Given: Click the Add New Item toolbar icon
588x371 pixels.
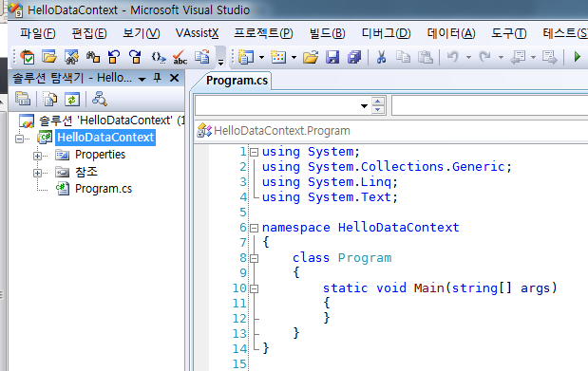Looking at the screenshot, I should [x=278, y=57].
